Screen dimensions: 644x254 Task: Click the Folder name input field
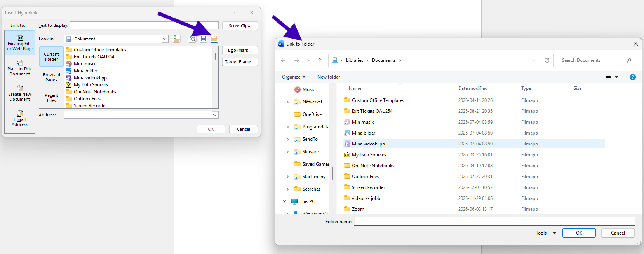coord(494,221)
